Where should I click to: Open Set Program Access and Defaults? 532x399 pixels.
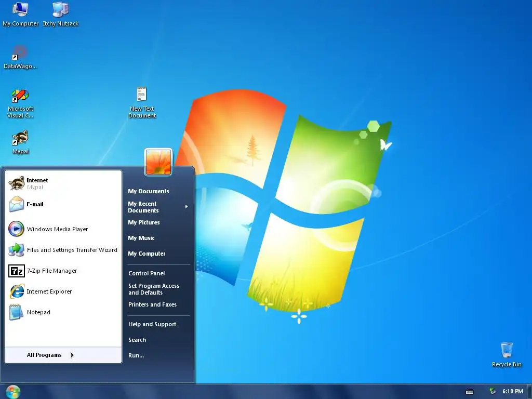point(158,289)
